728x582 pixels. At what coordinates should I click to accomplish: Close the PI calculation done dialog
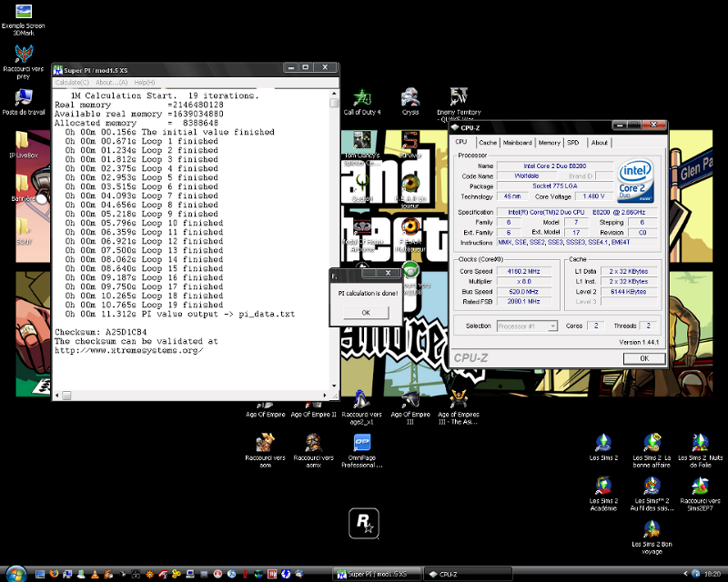388,273
